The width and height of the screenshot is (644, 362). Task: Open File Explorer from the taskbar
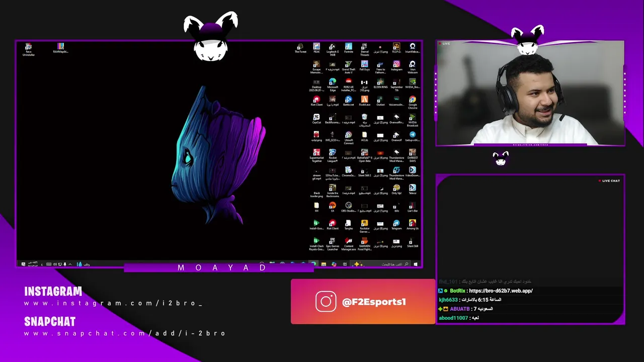tap(324, 264)
